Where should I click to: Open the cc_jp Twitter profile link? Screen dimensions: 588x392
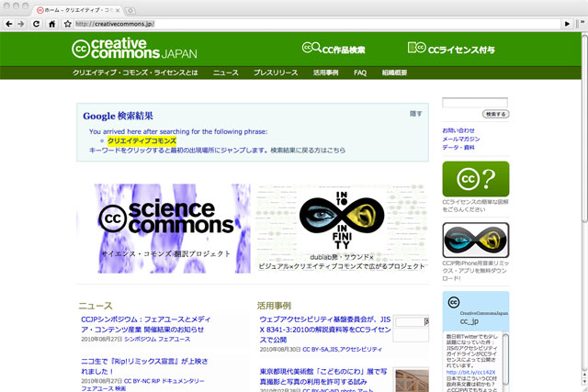tap(469, 321)
